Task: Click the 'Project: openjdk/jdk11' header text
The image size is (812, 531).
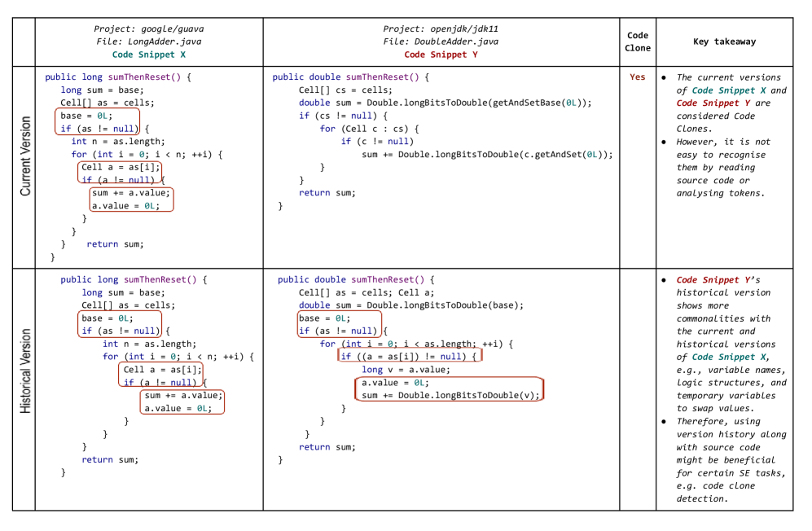Action: tap(441, 29)
